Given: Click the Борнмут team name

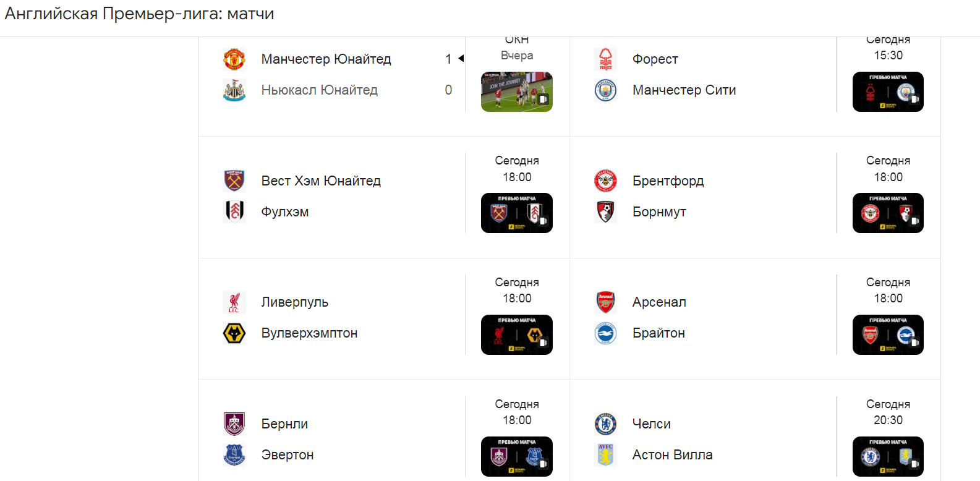Looking at the screenshot, I should [659, 212].
